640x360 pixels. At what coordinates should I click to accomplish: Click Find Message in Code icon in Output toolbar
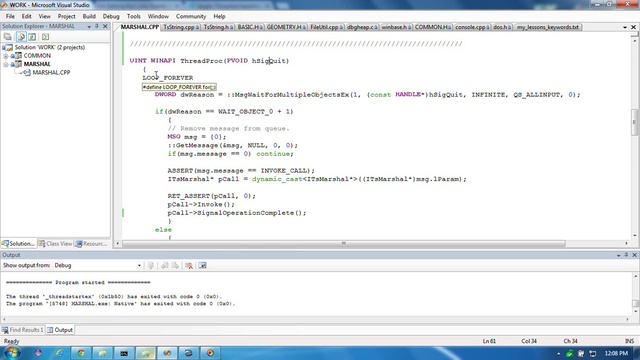(x=151, y=266)
